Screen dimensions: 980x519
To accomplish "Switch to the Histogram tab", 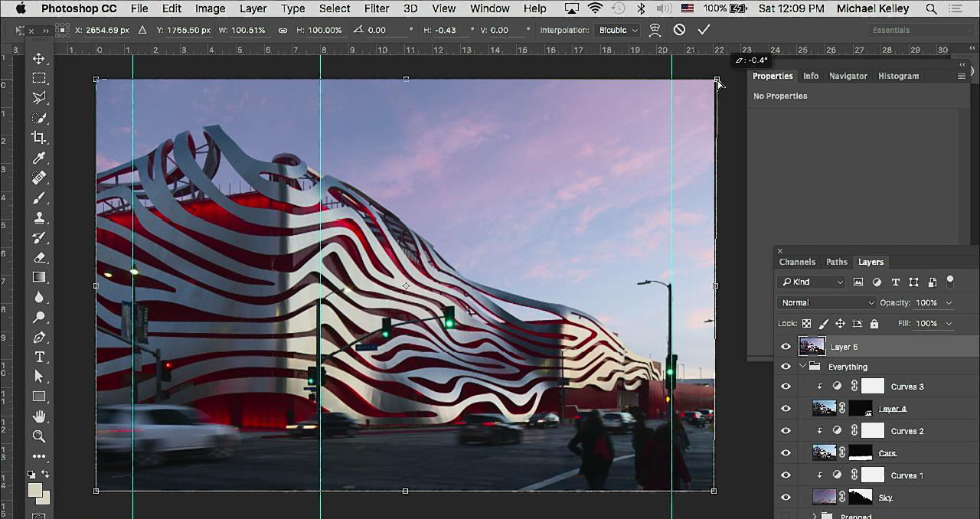I will (x=898, y=76).
